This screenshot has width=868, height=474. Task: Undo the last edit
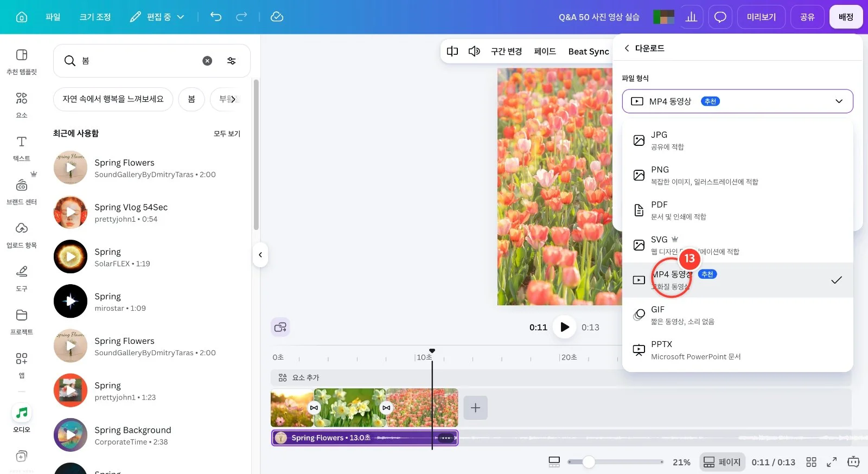click(x=216, y=17)
